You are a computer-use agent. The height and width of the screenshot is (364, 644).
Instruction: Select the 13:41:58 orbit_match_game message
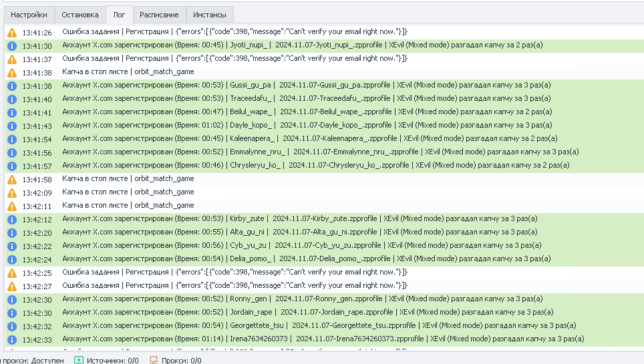point(128,179)
